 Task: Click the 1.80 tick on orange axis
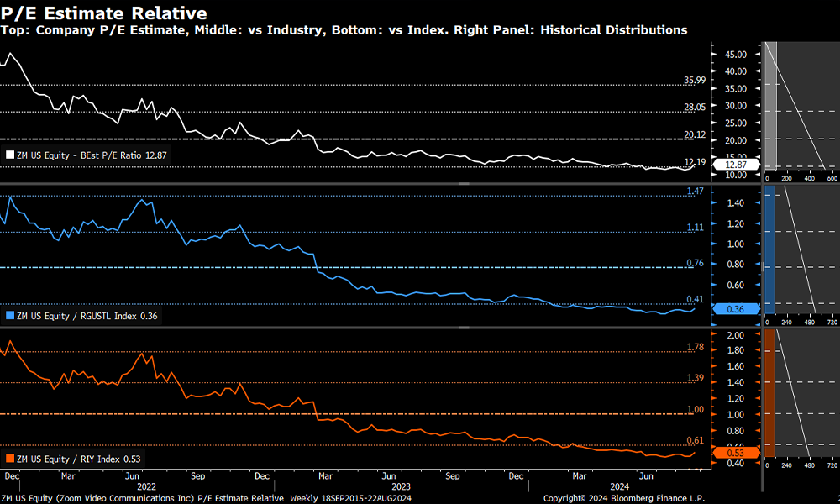736,350
